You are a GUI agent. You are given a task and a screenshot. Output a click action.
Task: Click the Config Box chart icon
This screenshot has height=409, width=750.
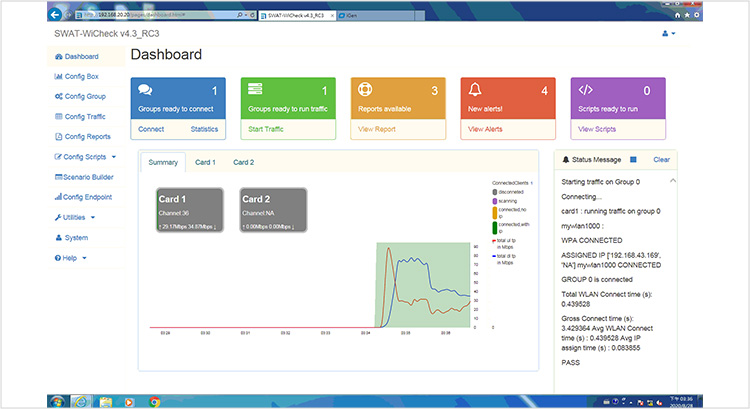click(x=58, y=77)
